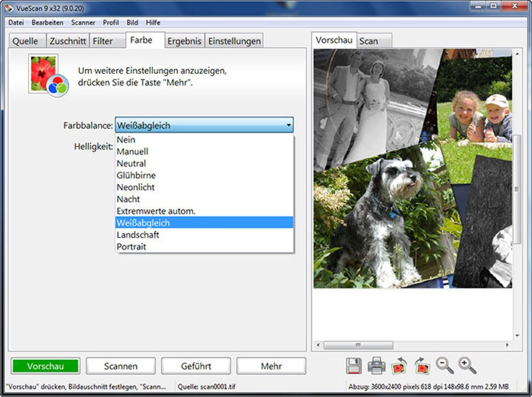Open the Profil menu
This screenshot has width=532, height=397.
111,22
